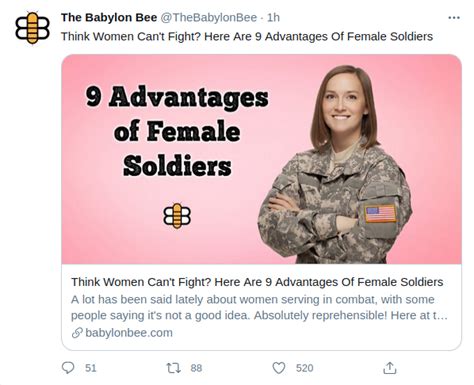Click the bee logo inside the card image
Viewport: 474px width, 385px height.
coord(177,216)
